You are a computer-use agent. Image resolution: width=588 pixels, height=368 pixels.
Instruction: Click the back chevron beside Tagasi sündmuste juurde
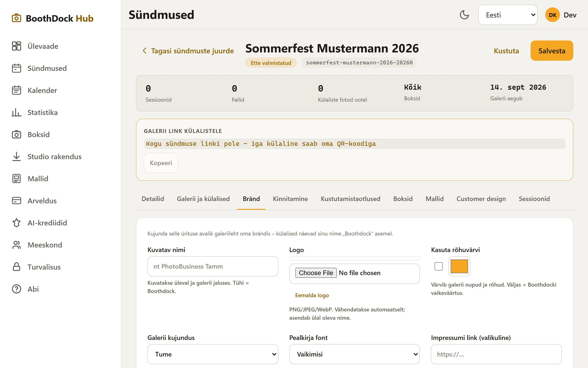(x=144, y=51)
